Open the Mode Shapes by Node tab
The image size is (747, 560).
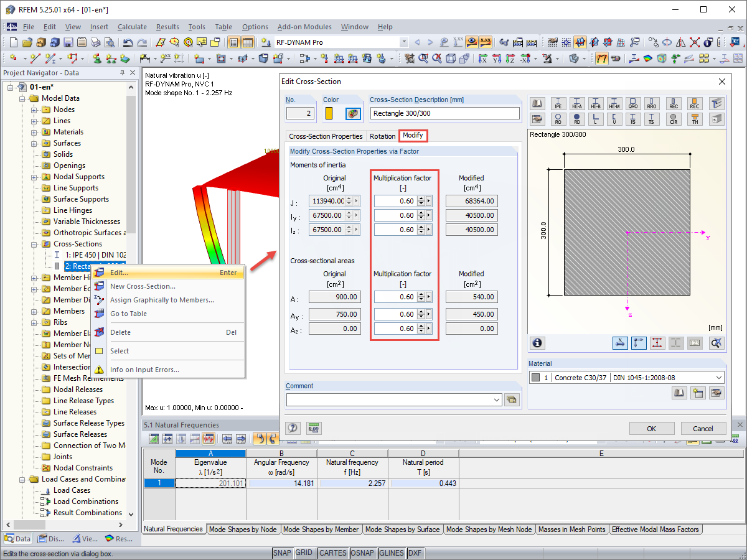click(x=243, y=530)
